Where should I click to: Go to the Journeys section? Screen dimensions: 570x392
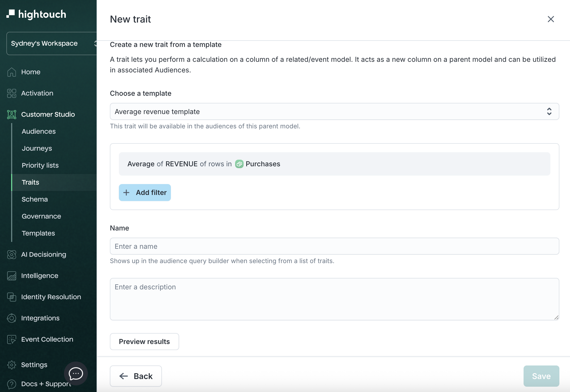click(37, 148)
